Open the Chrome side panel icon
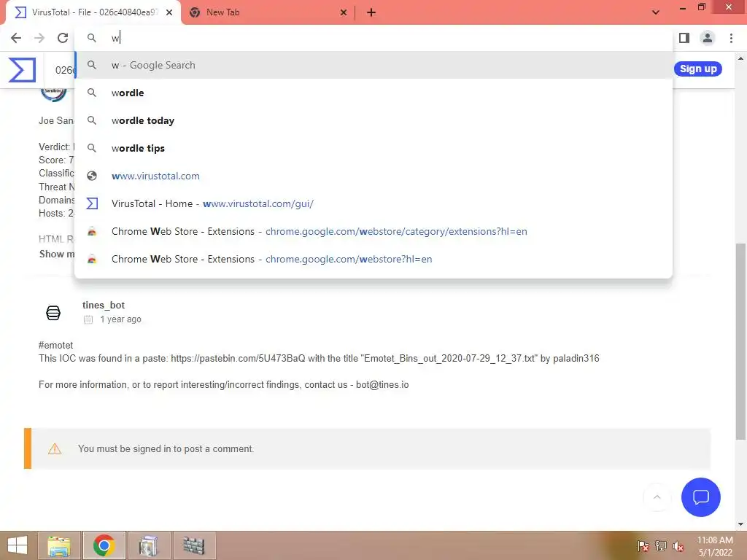The image size is (747, 560). [x=684, y=38]
